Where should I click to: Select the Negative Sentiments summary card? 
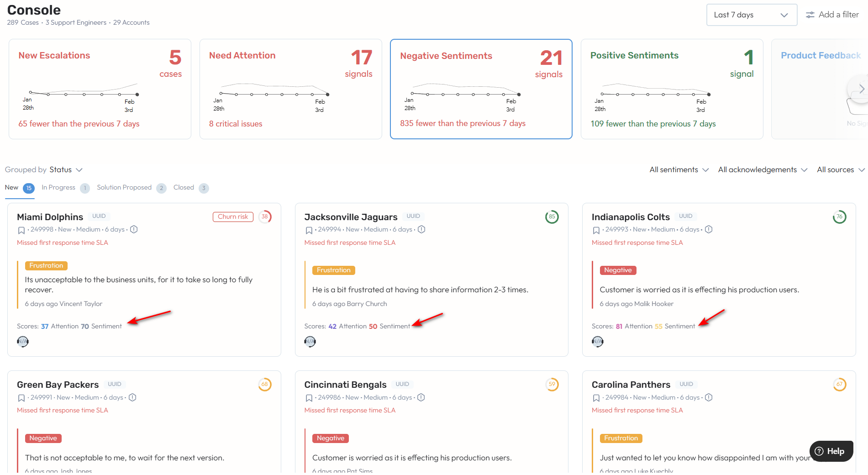481,89
